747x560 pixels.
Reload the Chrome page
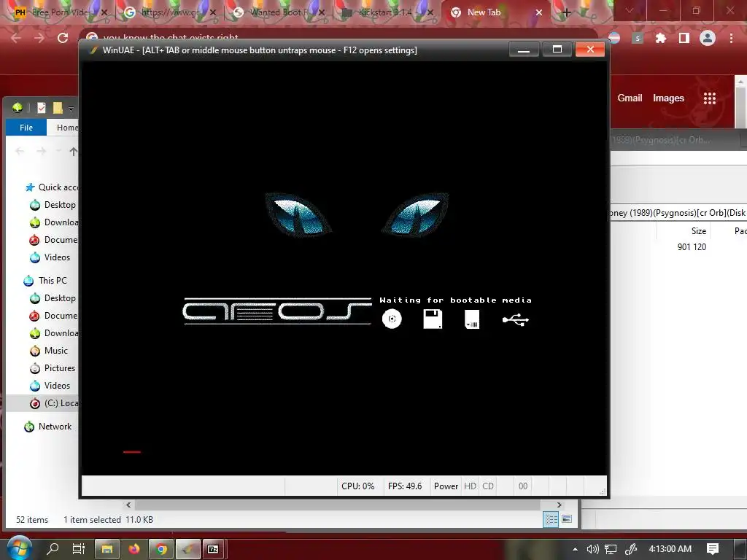(x=63, y=38)
